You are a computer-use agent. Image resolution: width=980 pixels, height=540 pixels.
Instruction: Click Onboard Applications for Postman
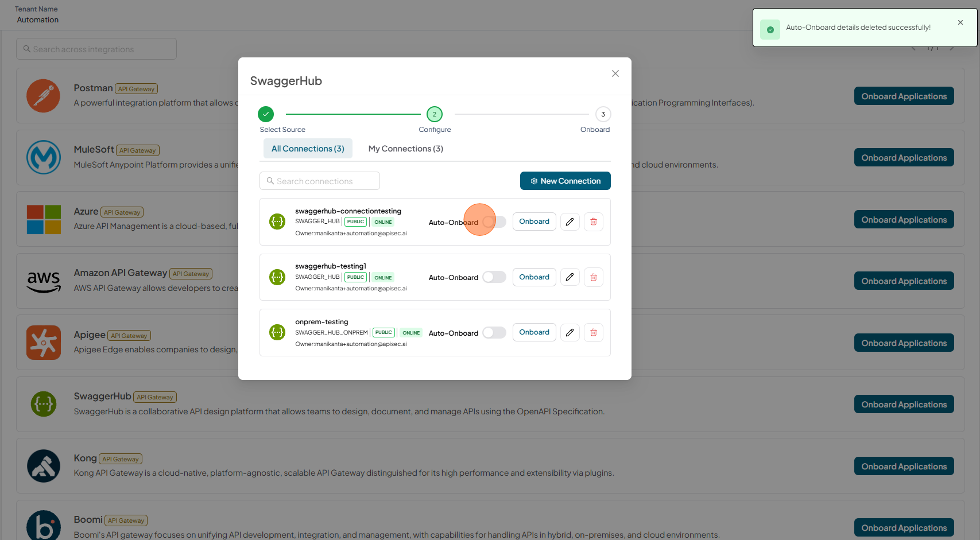tap(904, 96)
